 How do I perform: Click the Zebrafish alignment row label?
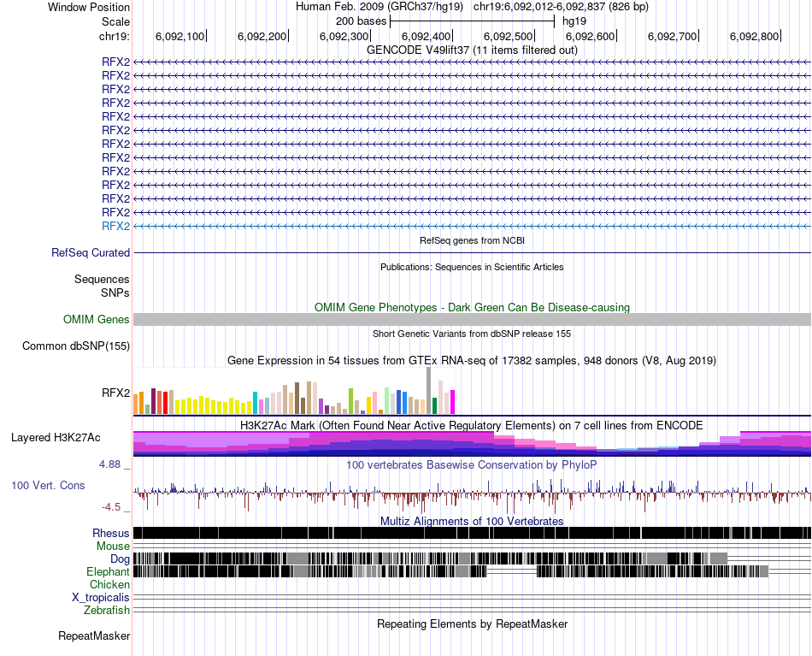[107, 611]
